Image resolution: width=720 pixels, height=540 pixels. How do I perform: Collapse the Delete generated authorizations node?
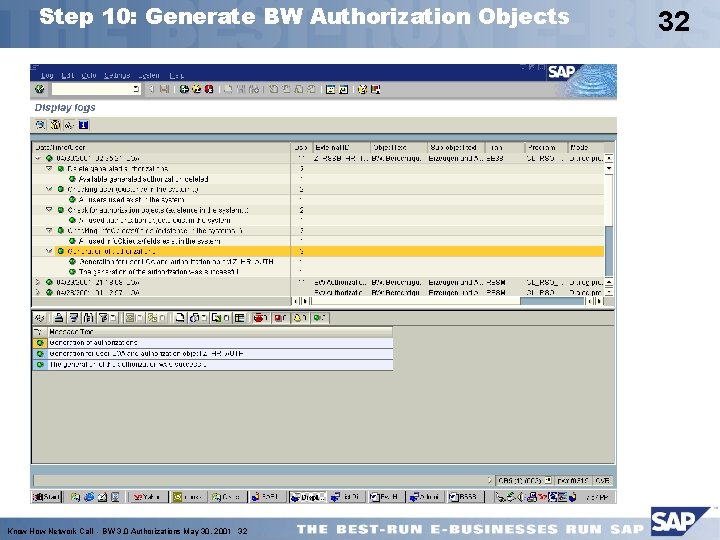point(49,169)
